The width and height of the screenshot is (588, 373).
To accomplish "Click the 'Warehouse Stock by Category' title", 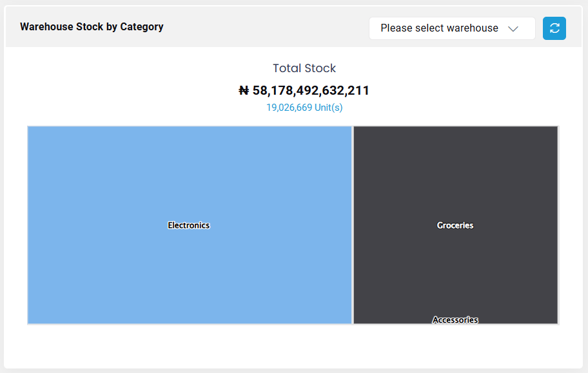I will click(92, 27).
